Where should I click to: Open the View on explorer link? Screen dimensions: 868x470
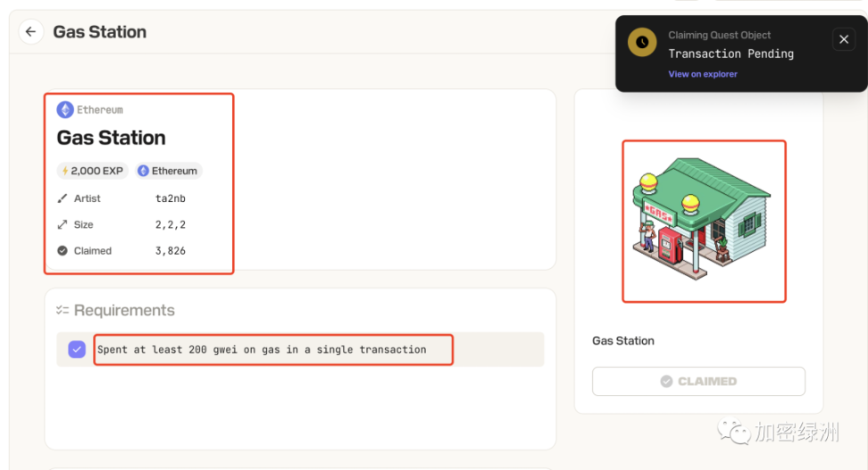coord(703,74)
